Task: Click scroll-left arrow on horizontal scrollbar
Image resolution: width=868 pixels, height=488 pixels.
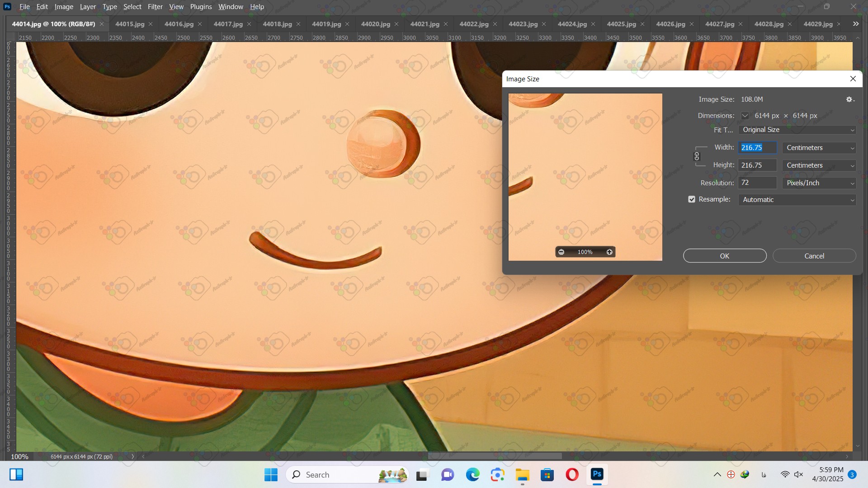Action: click(x=143, y=457)
